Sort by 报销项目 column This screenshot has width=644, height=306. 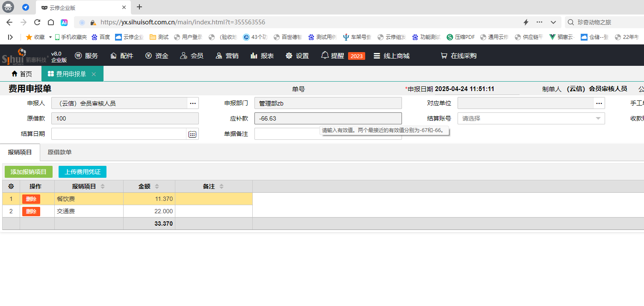click(x=103, y=186)
